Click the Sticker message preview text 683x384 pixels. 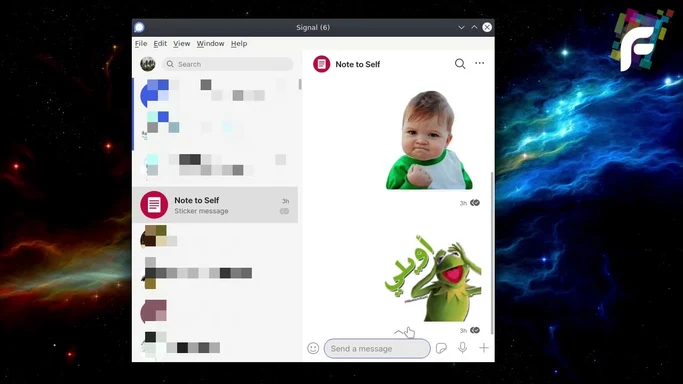point(201,211)
